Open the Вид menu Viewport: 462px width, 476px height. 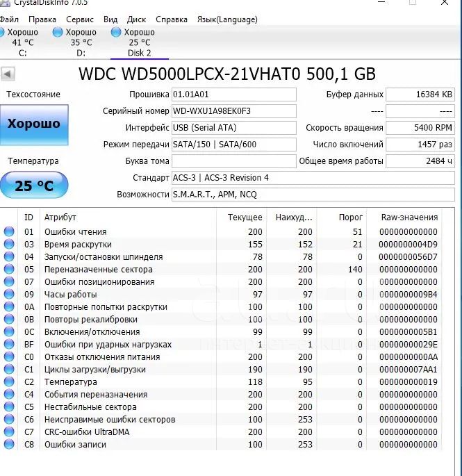coord(110,19)
